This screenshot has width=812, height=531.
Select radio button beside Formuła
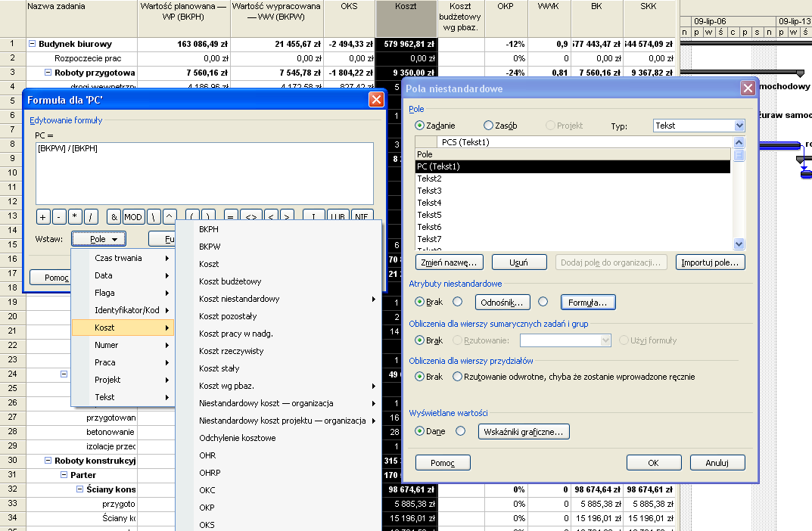543,301
